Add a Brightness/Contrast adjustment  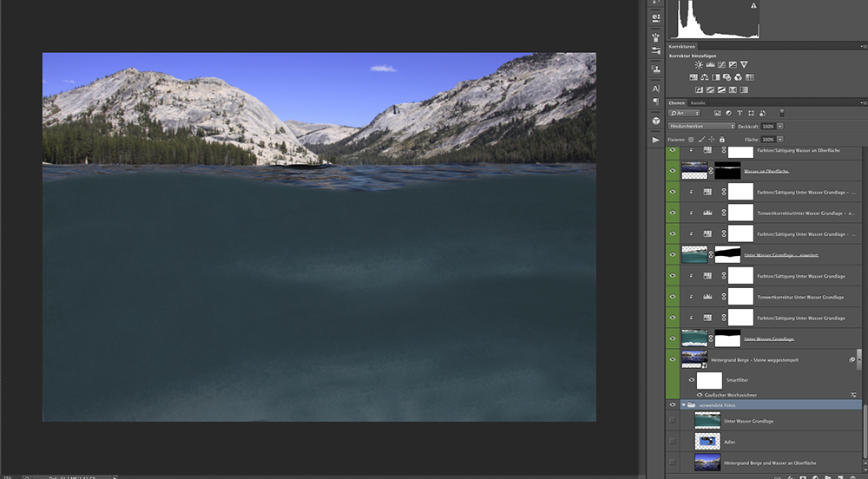coord(699,65)
